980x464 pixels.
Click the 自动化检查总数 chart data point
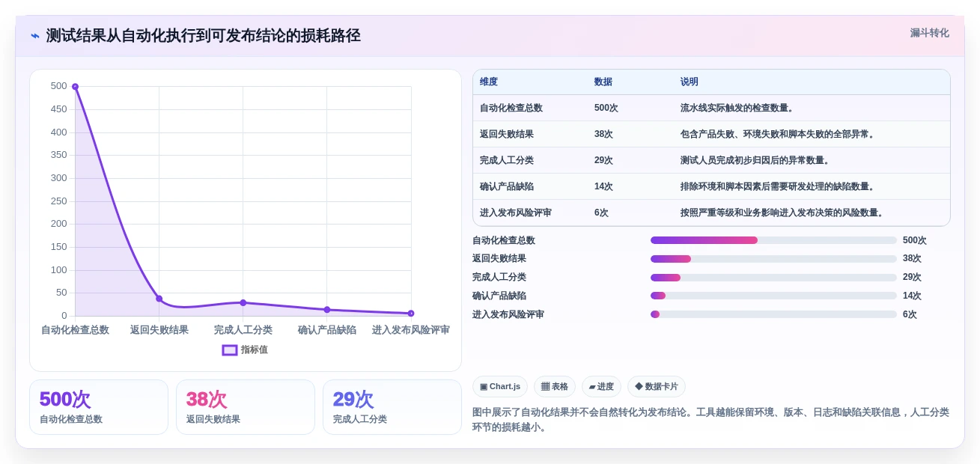click(x=75, y=87)
